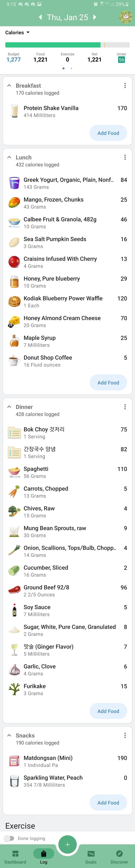Tap the calorie budget progress bar
The image size is (135, 868).
[67, 45]
